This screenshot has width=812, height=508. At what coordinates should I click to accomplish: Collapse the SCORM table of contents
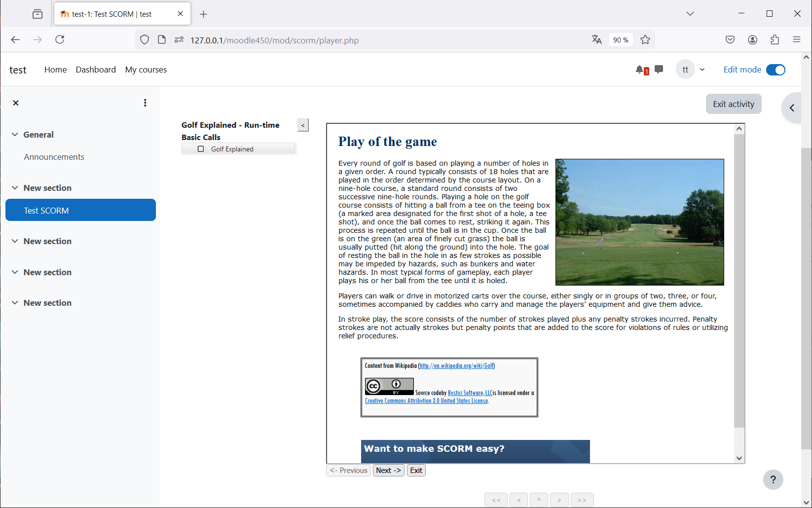click(303, 125)
